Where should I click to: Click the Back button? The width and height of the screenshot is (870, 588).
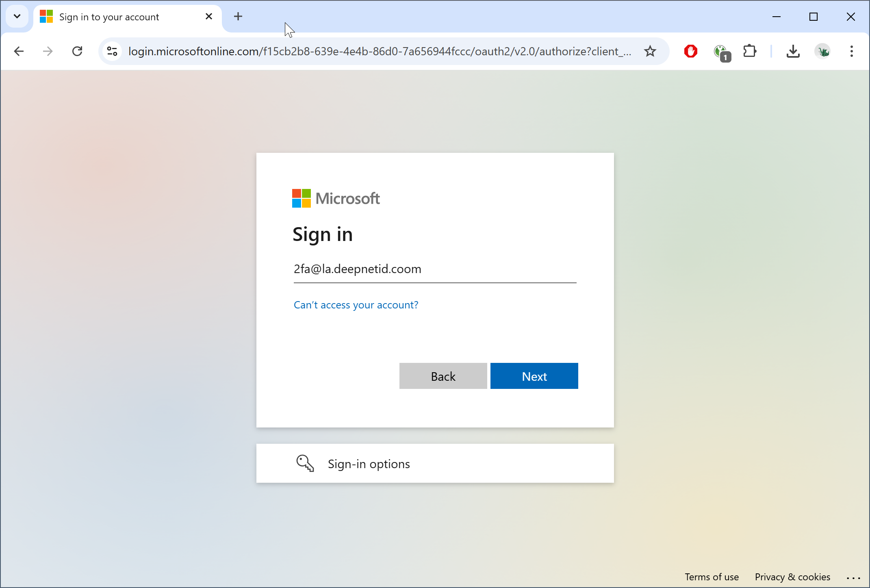[443, 376]
